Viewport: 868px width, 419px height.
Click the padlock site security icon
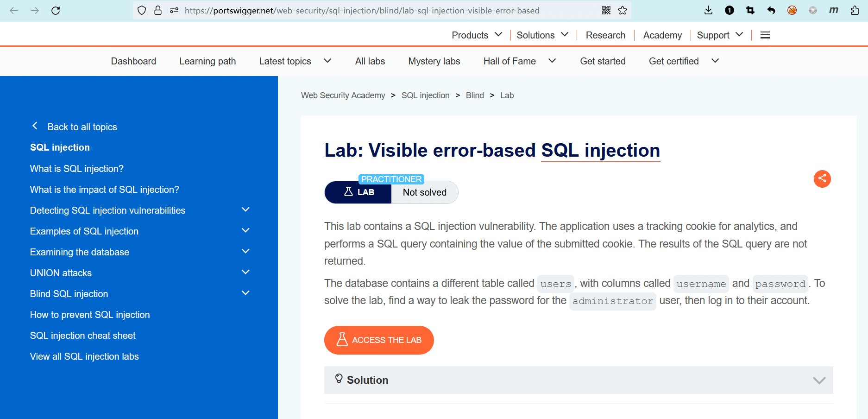[x=158, y=10]
